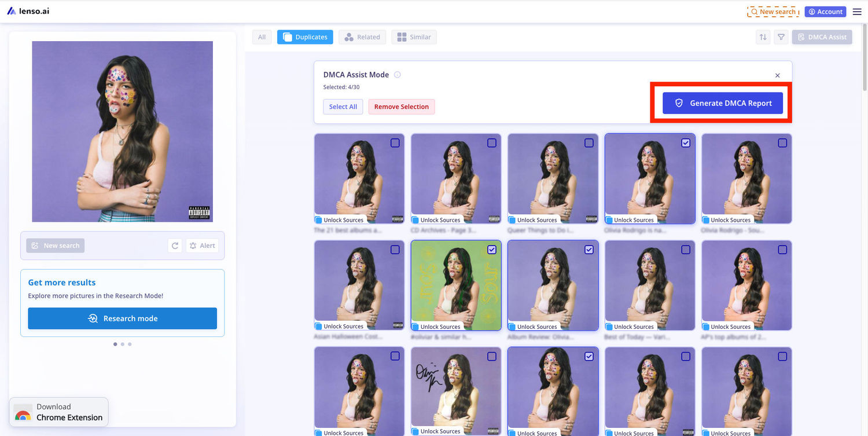Tick the checkbox on 'AP's top albums' result
This screenshot has width=868, height=436.
pyautogui.click(x=782, y=250)
